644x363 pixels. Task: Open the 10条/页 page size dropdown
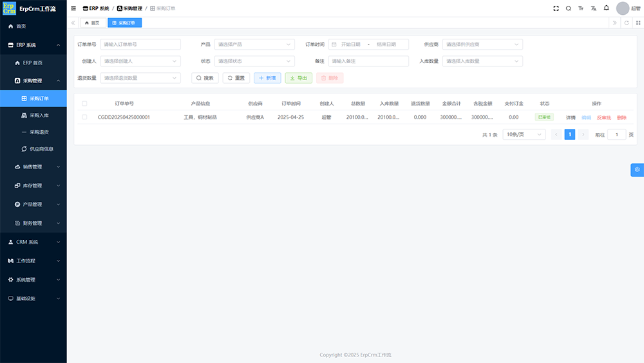(x=524, y=135)
